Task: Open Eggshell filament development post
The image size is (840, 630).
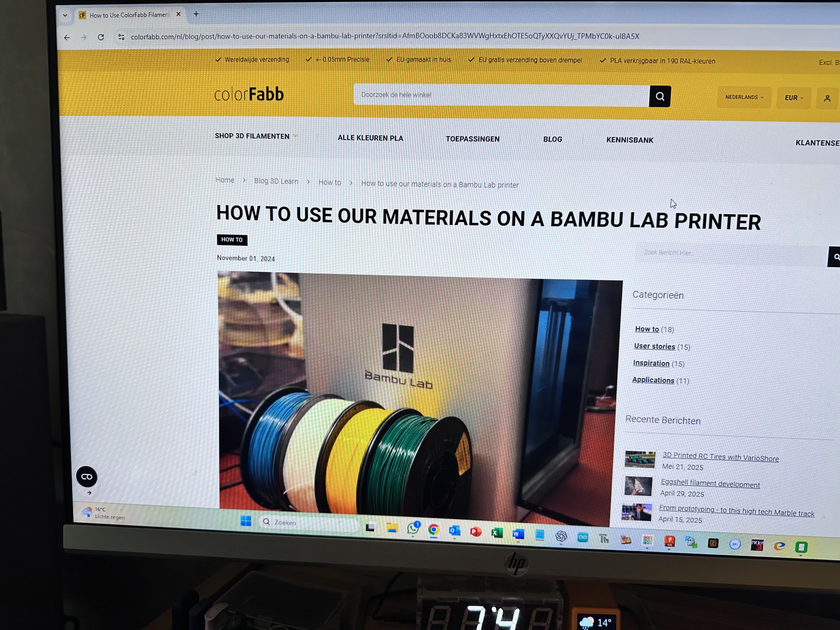Action: (x=710, y=483)
